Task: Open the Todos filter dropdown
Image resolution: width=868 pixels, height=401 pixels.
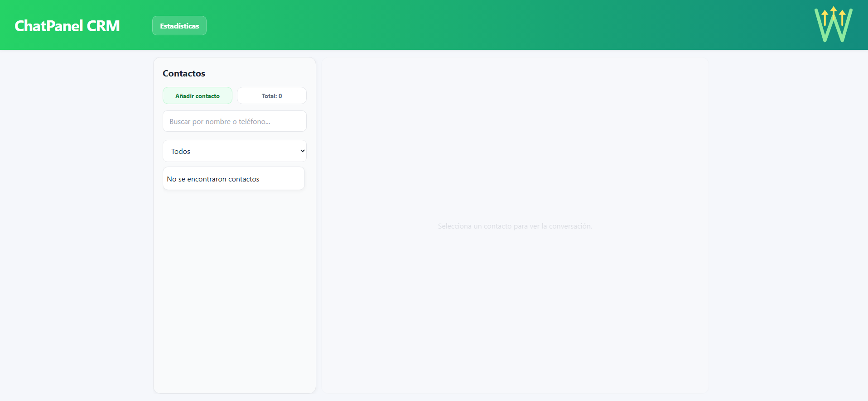Action: point(235,151)
